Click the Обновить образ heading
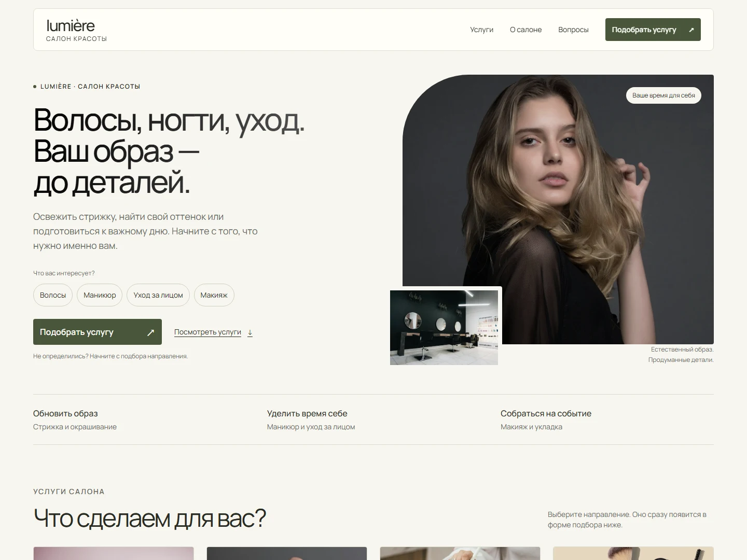 click(65, 413)
